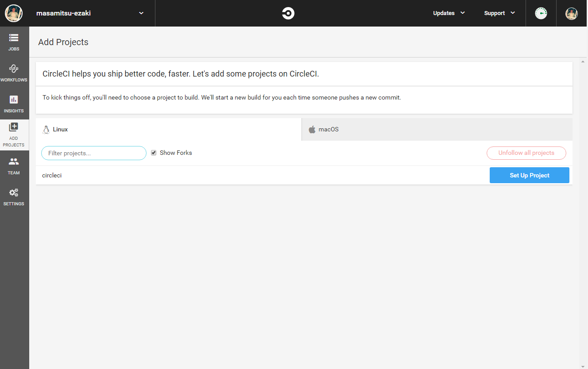
Task: Open the user avatar menu at top right
Action: click(x=572, y=13)
